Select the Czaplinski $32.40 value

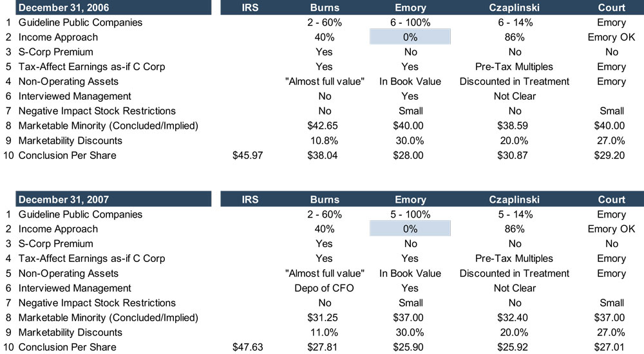[514, 317]
